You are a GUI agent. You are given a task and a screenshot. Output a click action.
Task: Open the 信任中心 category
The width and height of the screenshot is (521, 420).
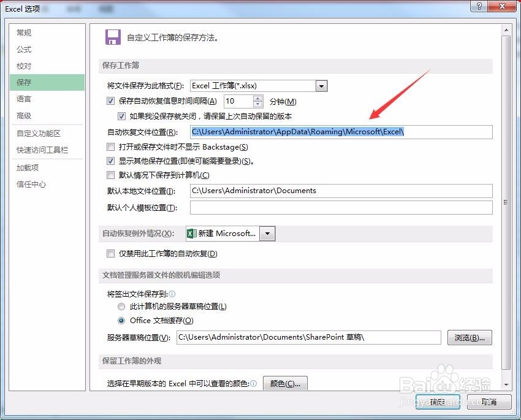pos(47,184)
